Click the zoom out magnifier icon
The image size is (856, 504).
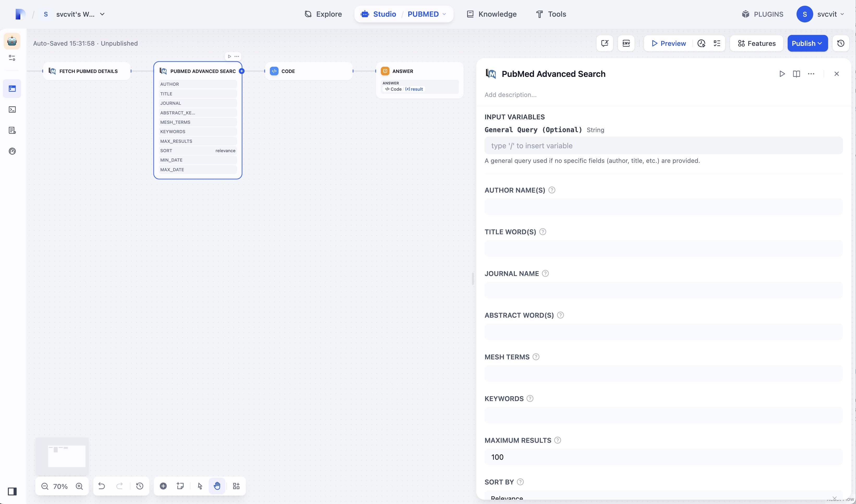45,486
